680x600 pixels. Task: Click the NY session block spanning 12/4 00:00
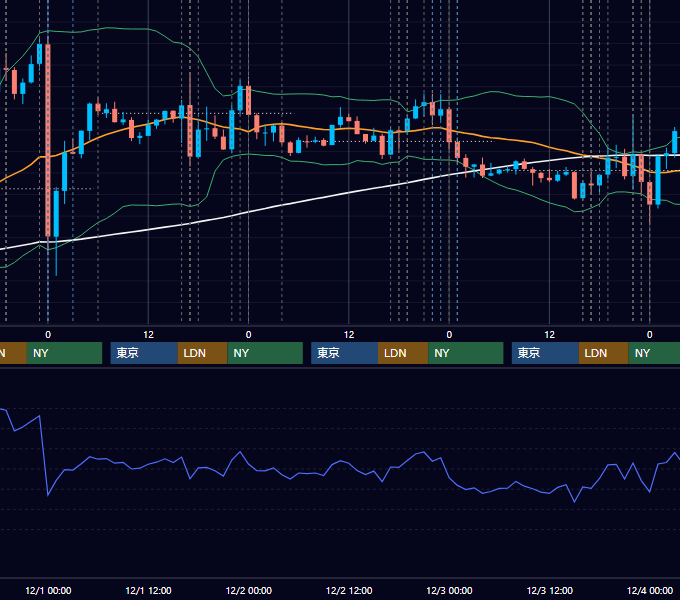tap(654, 353)
